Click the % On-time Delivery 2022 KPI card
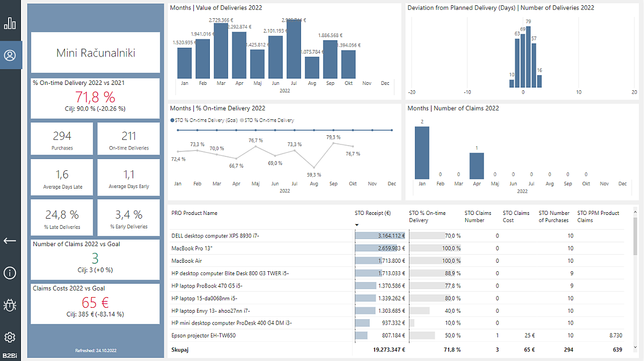This screenshot has height=361, width=644. click(x=95, y=98)
